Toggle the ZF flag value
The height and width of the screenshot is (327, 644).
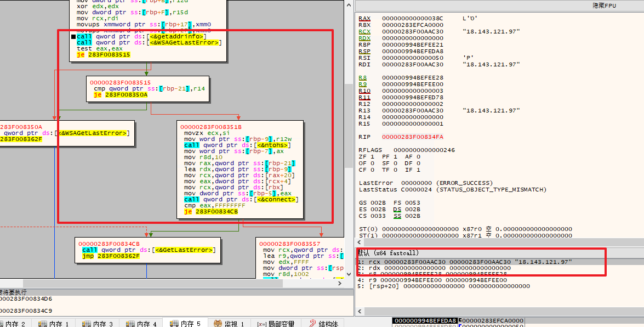point(372,157)
